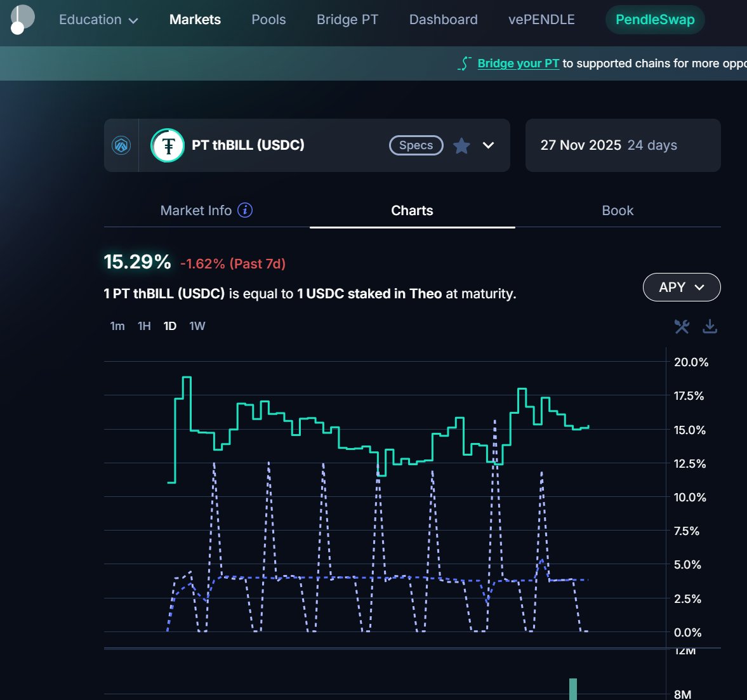Click the bridge route icon in banner
The width and height of the screenshot is (747, 700).
point(465,63)
